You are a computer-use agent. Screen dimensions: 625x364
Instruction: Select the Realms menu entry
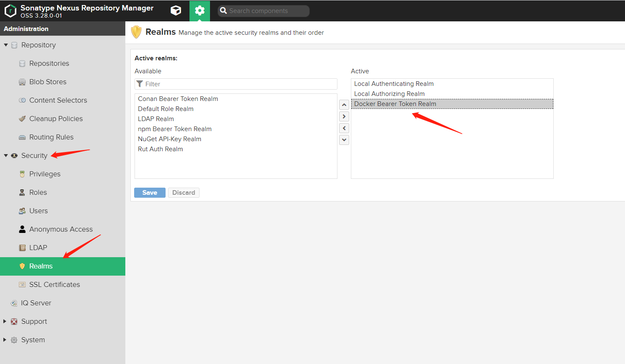62,266
